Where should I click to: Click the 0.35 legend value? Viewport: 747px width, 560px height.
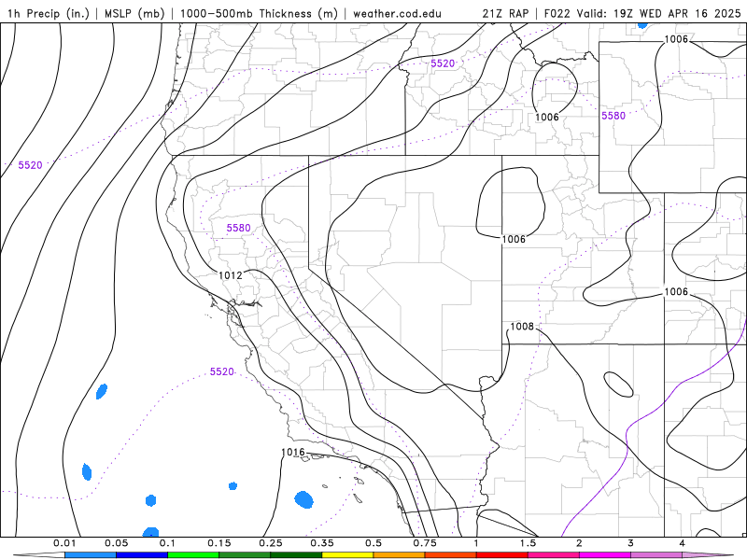click(322, 543)
